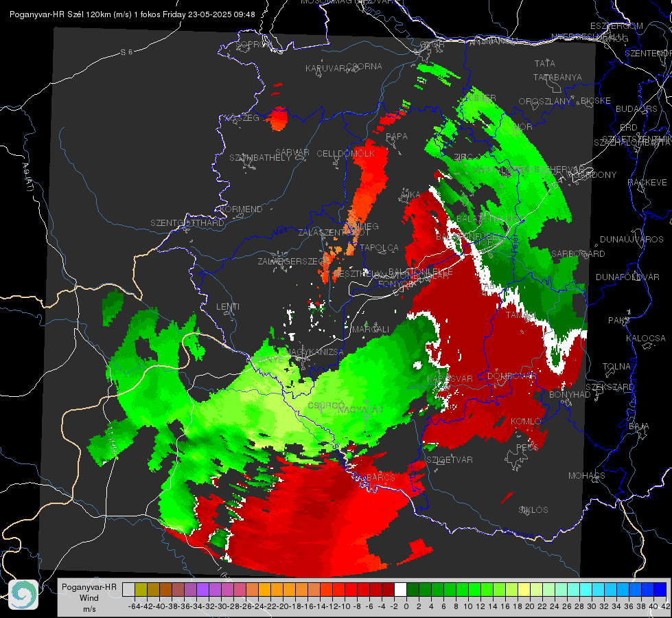Click the Wind label in legend
This screenshot has width=672, height=618.
(89, 598)
